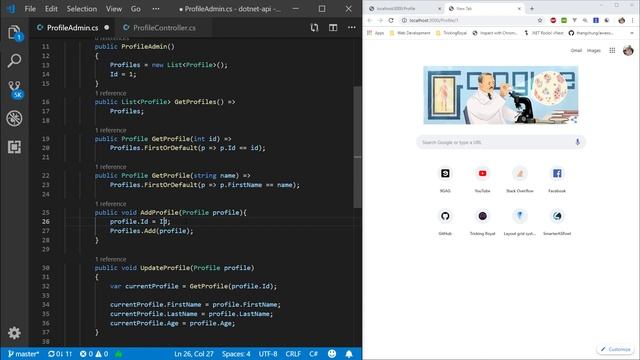Change language mode C# in the status bar
Viewport: 640px width, 360px height.
(313, 354)
